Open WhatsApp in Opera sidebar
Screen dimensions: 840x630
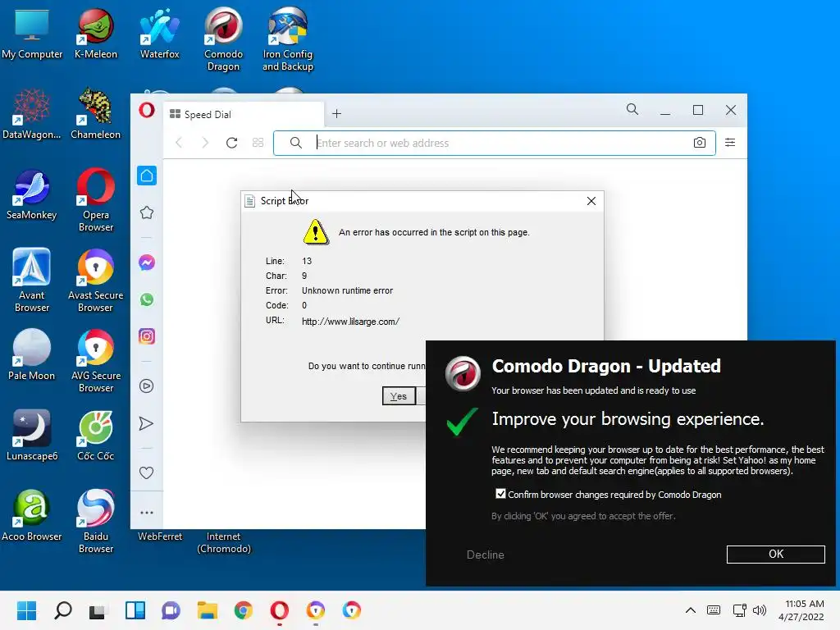tap(147, 299)
